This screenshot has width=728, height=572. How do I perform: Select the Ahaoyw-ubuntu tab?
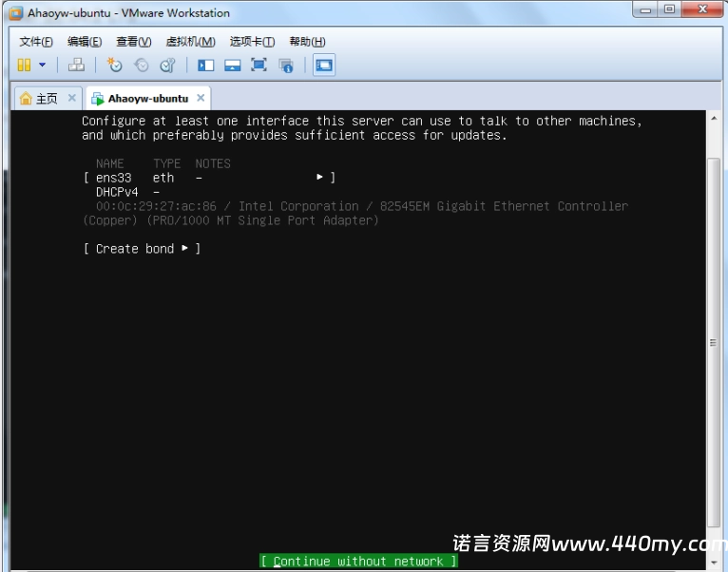click(x=148, y=99)
